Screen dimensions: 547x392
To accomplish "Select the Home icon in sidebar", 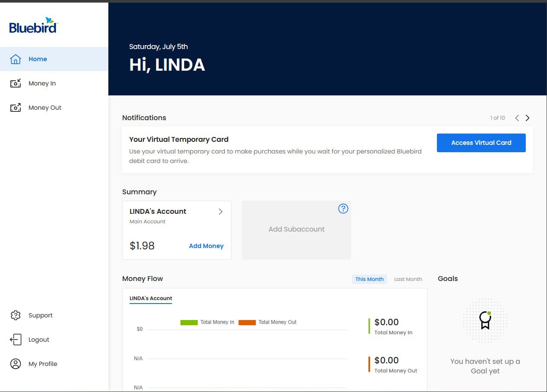I will click(x=16, y=59).
